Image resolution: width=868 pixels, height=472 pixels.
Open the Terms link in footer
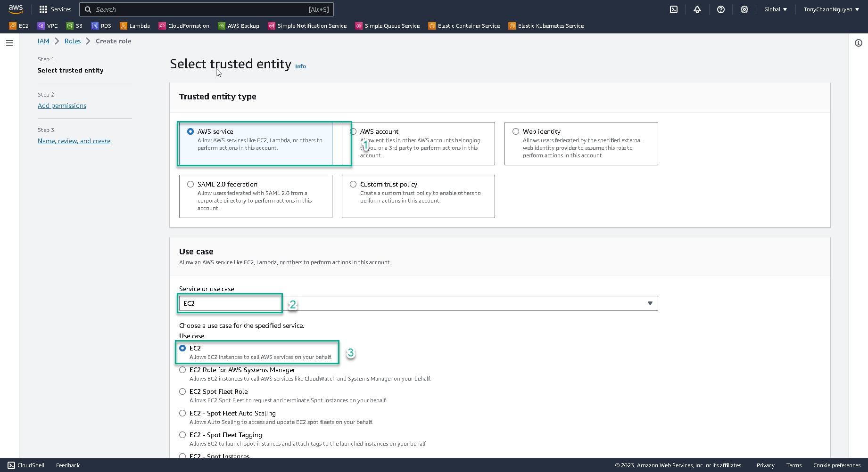(794, 465)
